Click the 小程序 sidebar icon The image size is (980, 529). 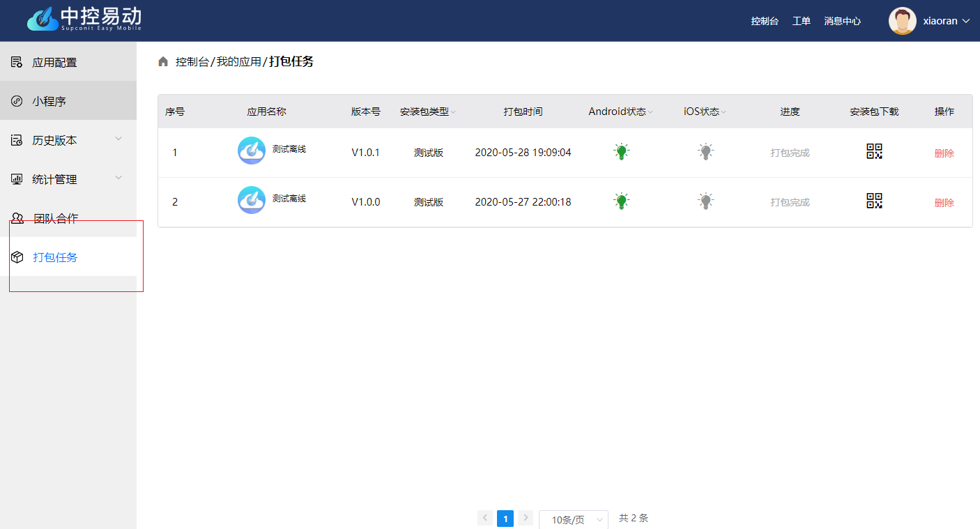(x=17, y=101)
